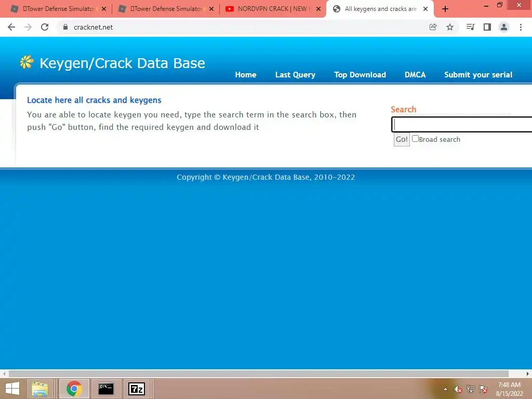Click the orange Search label
Viewport: 532px width, 399px height.
point(403,109)
